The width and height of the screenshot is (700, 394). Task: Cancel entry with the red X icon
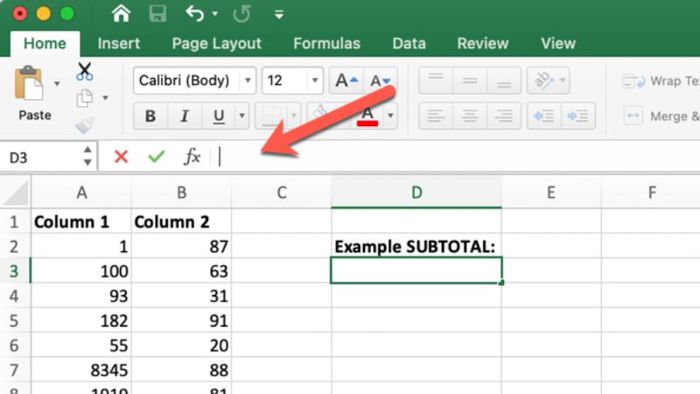121,157
